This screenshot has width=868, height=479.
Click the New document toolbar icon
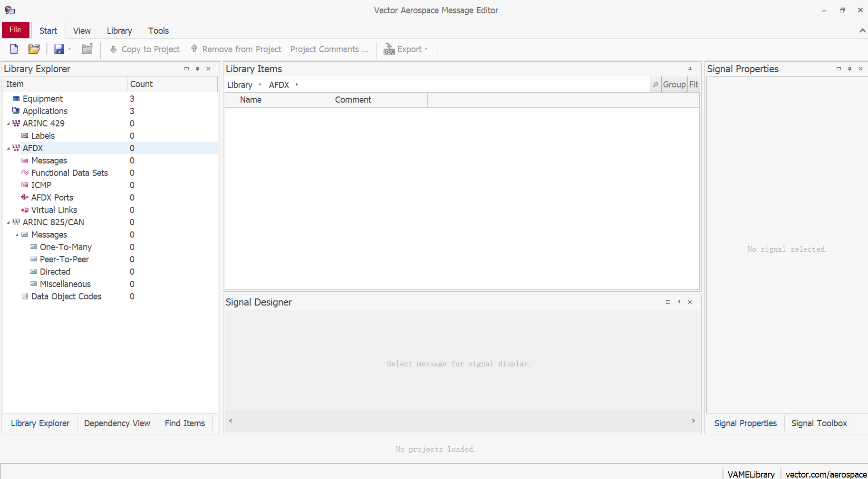(x=14, y=49)
